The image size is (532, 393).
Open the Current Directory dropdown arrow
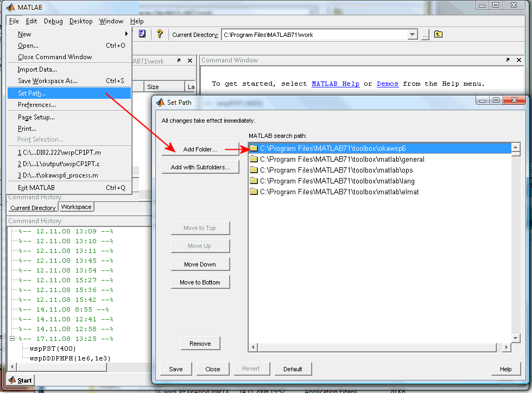412,35
